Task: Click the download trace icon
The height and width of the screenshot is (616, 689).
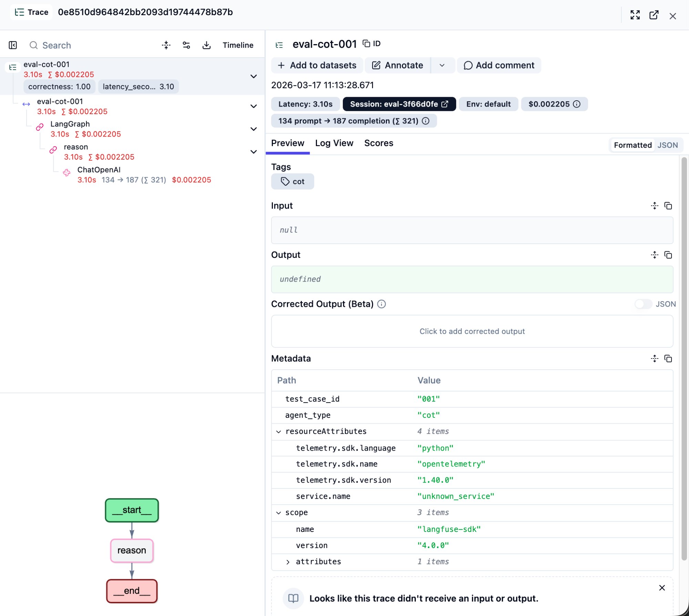Action: tap(206, 45)
